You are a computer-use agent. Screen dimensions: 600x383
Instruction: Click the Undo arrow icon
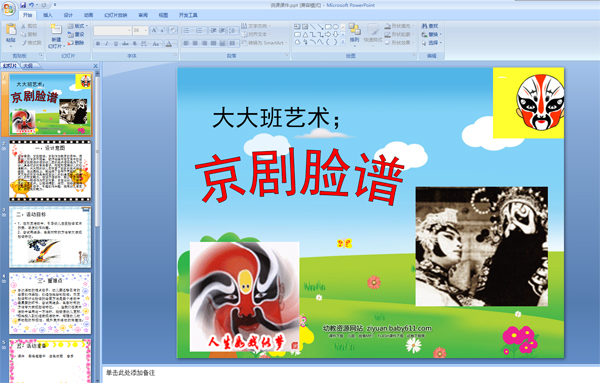31,5
